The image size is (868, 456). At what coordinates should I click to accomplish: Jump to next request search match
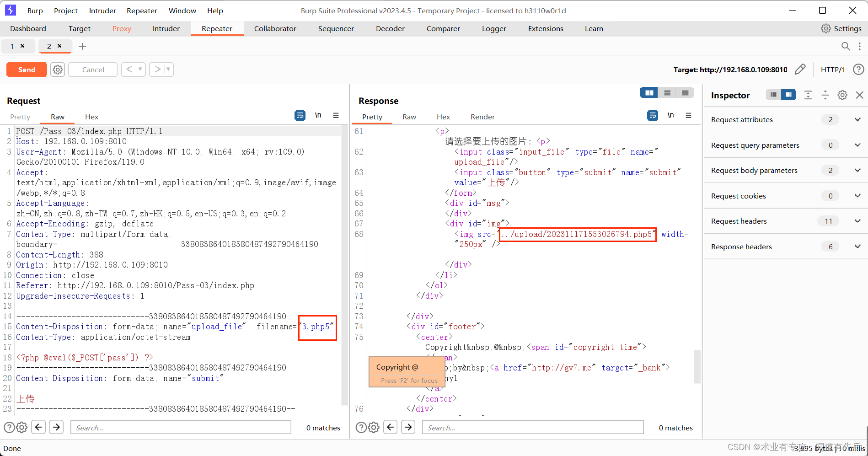pyautogui.click(x=56, y=427)
